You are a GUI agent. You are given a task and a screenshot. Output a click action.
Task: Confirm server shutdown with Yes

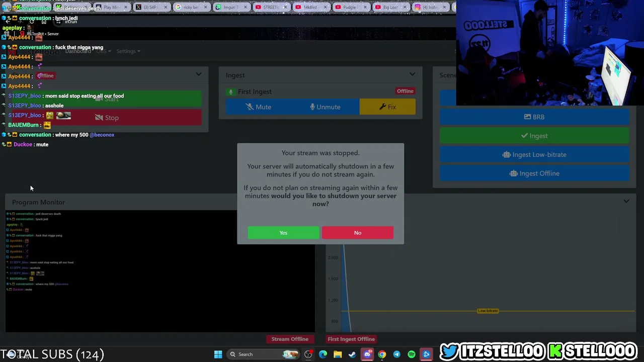point(283,233)
